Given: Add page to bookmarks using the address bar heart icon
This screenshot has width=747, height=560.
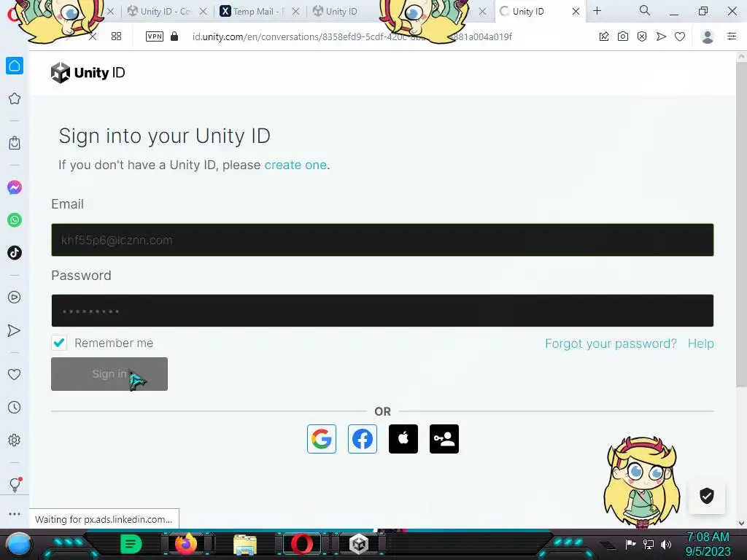Looking at the screenshot, I should coord(680,36).
